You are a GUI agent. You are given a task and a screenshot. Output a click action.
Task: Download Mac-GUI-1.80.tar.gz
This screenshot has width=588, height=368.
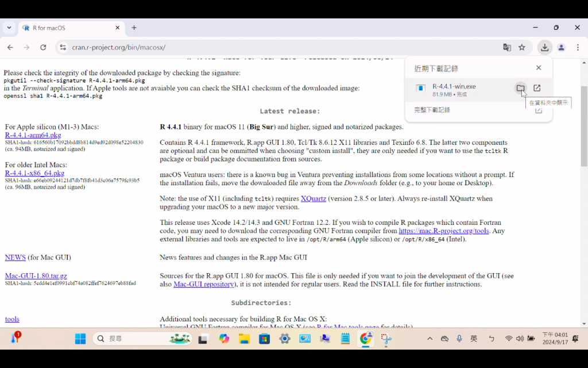[x=36, y=276]
